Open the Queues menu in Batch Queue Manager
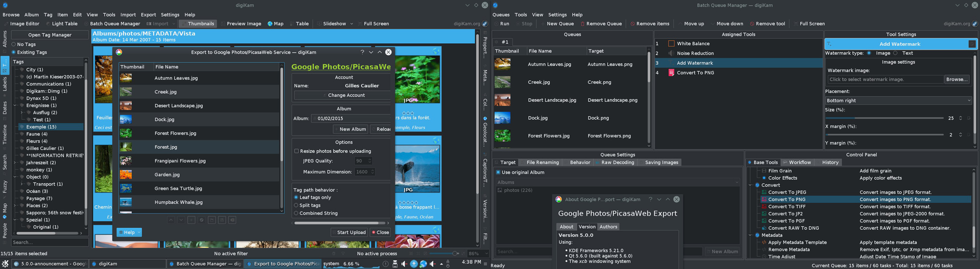This screenshot has height=269, width=980. pyautogui.click(x=501, y=15)
